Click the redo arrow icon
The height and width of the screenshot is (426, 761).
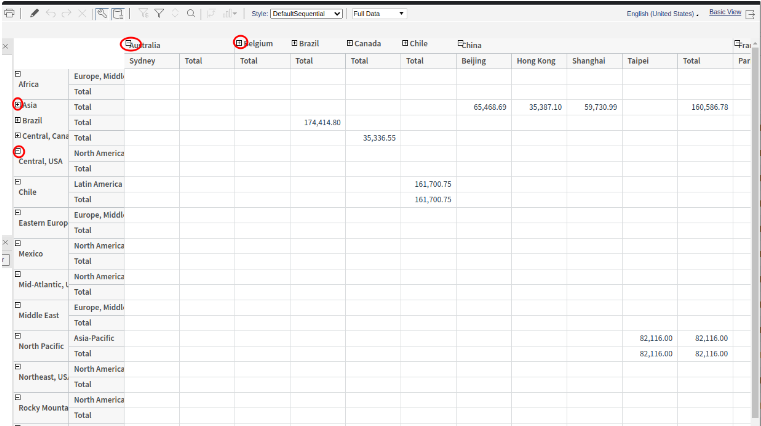click(x=66, y=14)
